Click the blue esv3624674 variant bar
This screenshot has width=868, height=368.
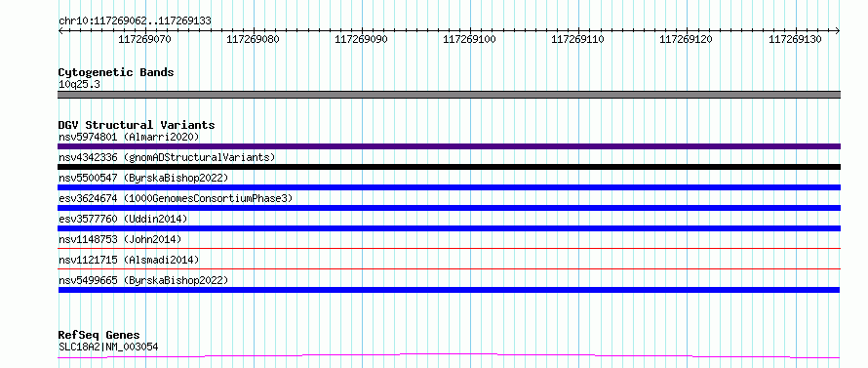tap(449, 208)
